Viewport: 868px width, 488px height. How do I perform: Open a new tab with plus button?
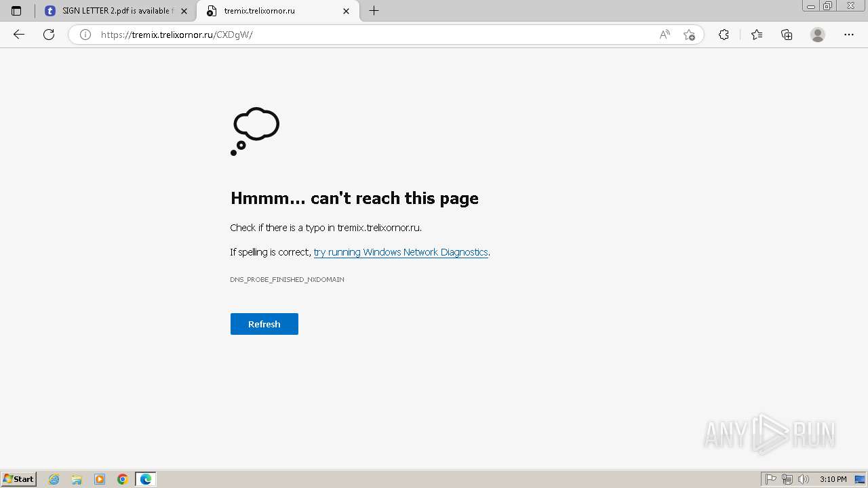[374, 11]
